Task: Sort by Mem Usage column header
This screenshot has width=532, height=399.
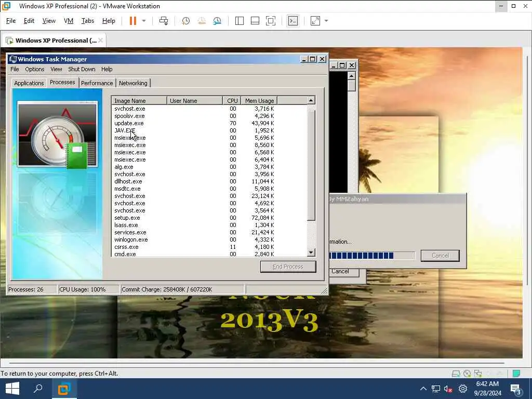Action: [259, 101]
